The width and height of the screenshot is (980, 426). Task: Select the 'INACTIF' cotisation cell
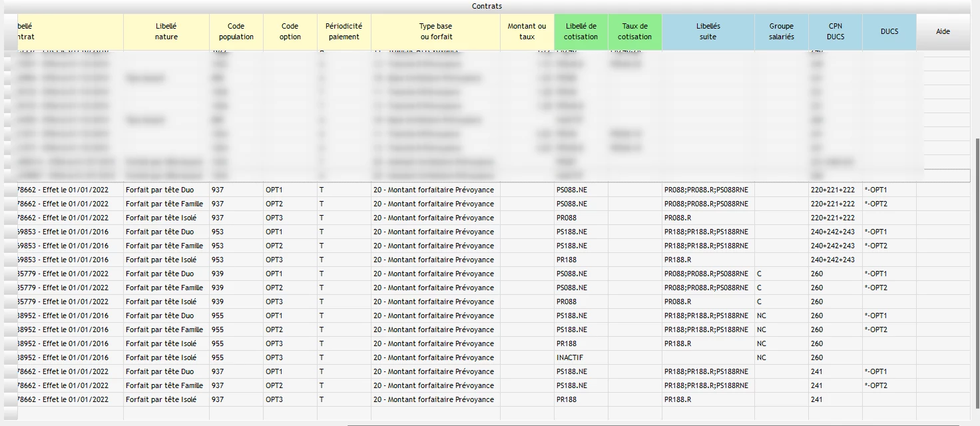(570, 357)
